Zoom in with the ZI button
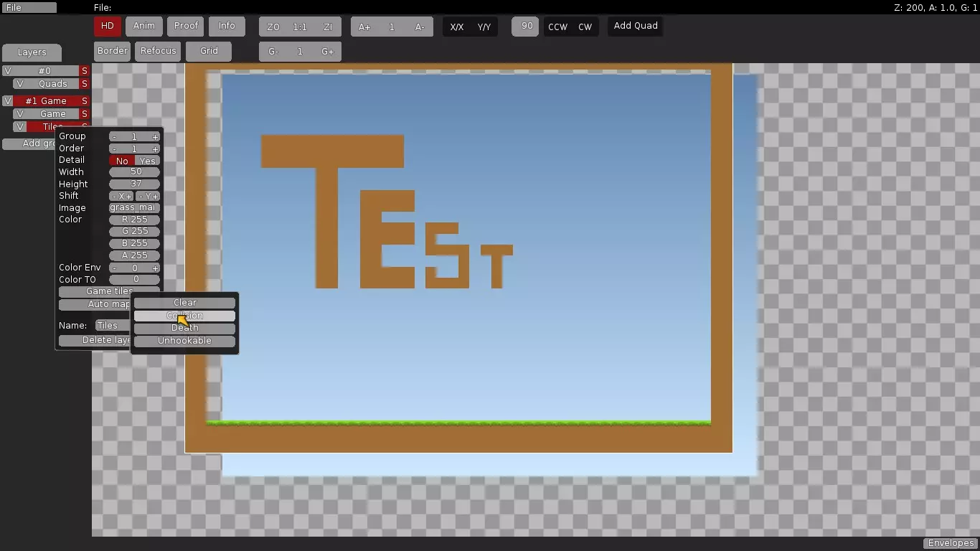980x551 pixels. [x=328, y=27]
